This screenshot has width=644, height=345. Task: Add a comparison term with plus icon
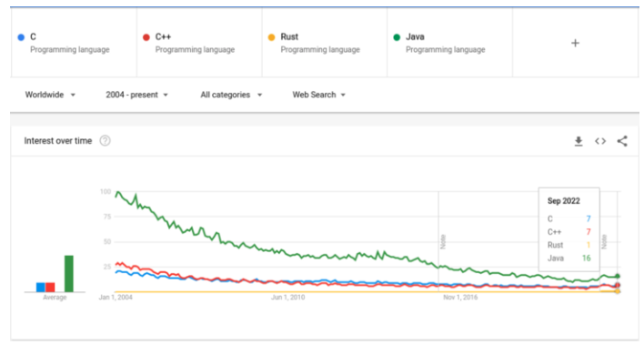pyautogui.click(x=575, y=43)
